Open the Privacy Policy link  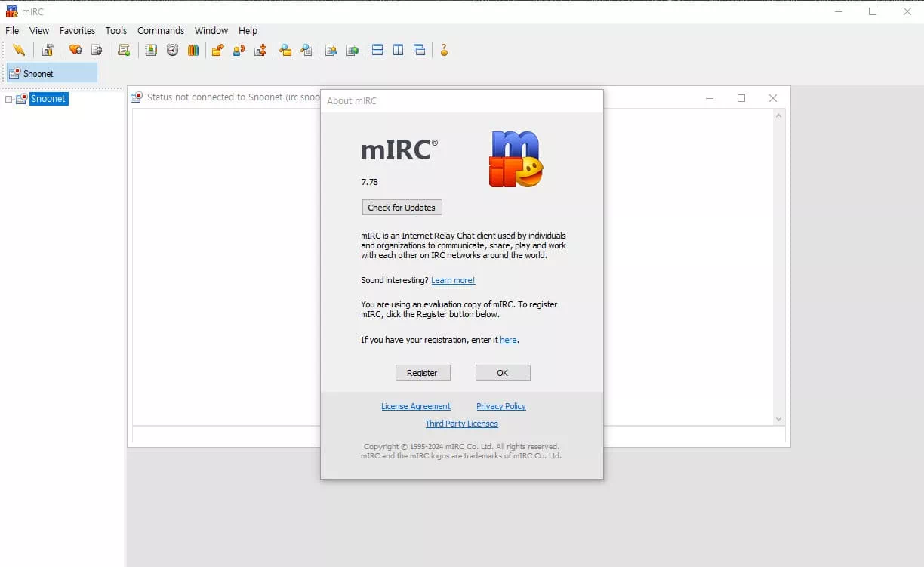click(501, 406)
